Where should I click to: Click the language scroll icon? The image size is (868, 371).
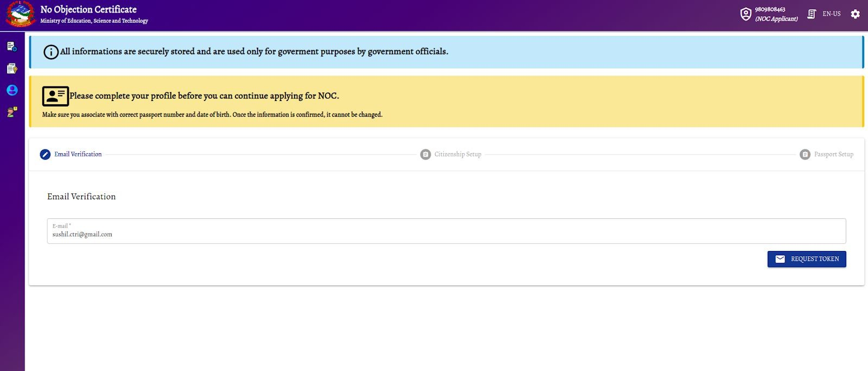coord(812,14)
